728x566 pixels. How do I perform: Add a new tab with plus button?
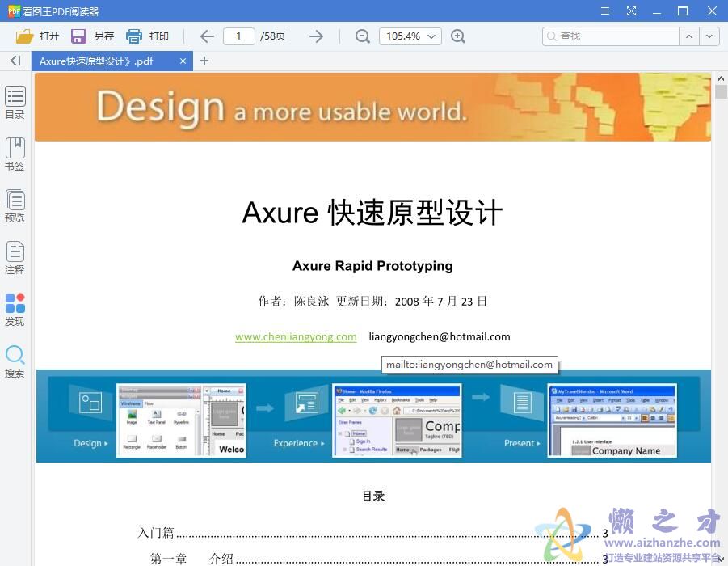click(x=204, y=61)
